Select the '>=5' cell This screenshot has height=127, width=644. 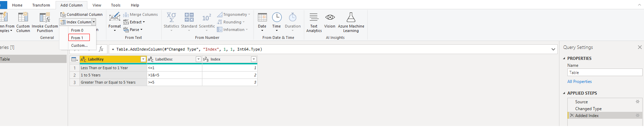click(x=174, y=82)
